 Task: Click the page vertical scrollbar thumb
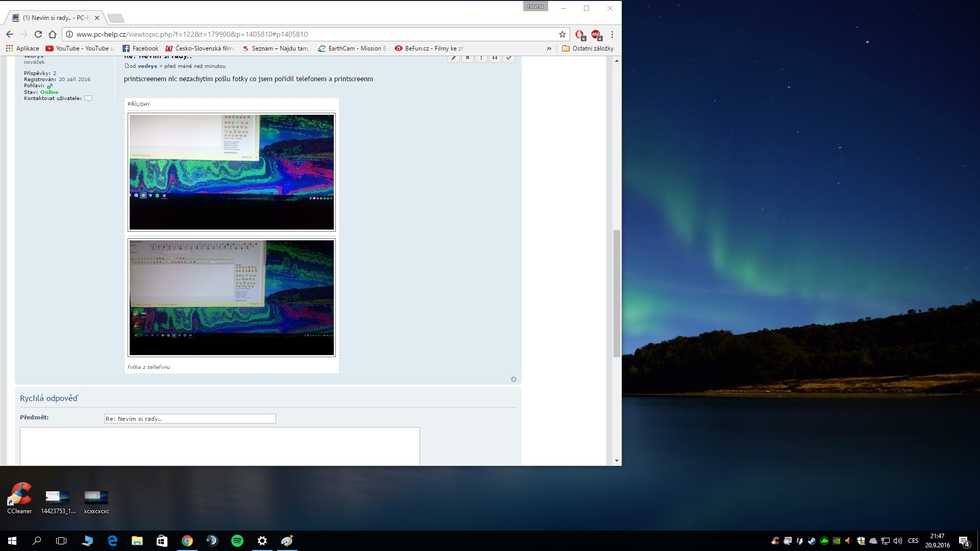(x=617, y=293)
